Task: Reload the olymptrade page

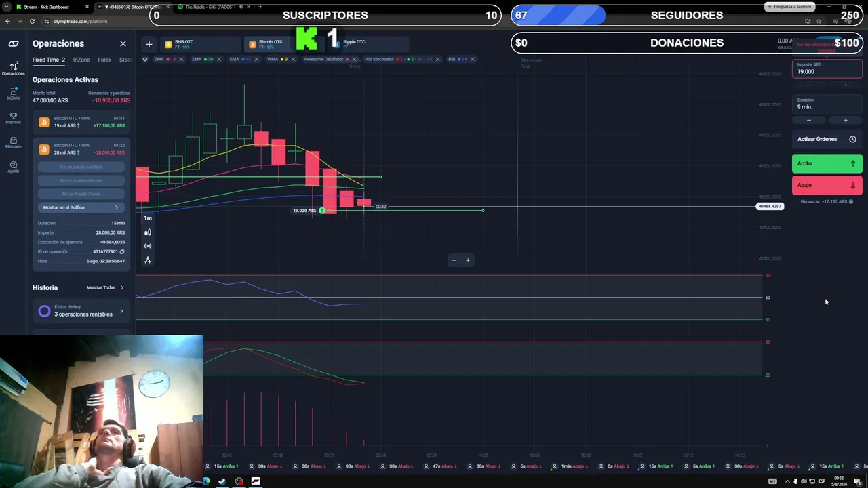Action: [32, 22]
